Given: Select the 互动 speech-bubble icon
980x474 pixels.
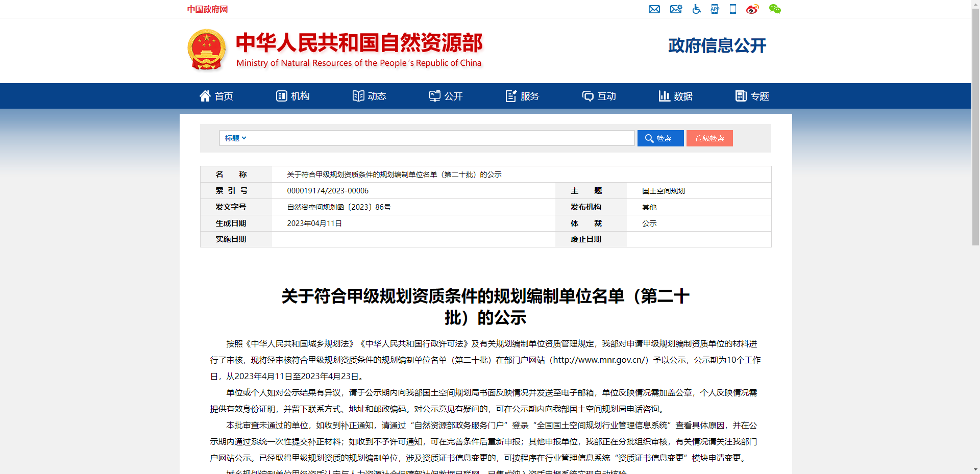Looking at the screenshot, I should [x=587, y=96].
